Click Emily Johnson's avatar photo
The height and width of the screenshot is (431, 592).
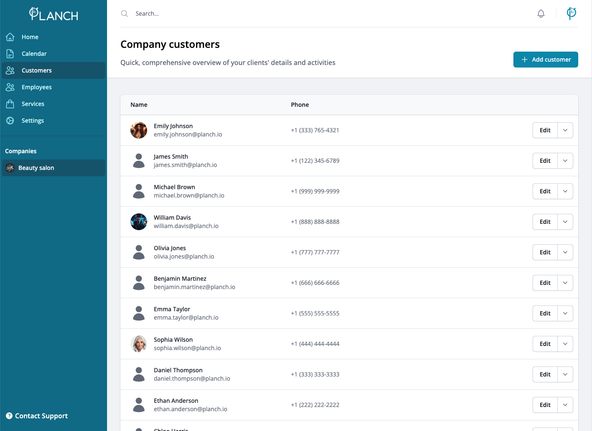(139, 130)
